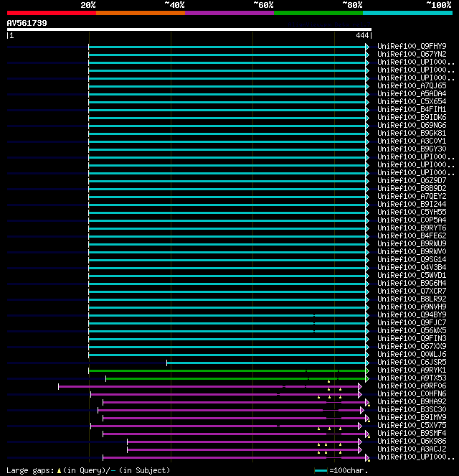Select the UniRef100_Q4V3B4 label
459x476 pixels.
412,267
